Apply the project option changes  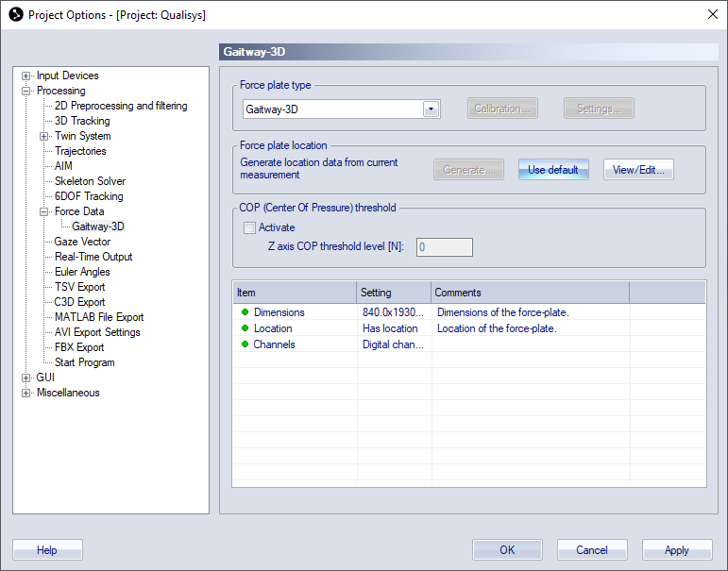tap(677, 550)
